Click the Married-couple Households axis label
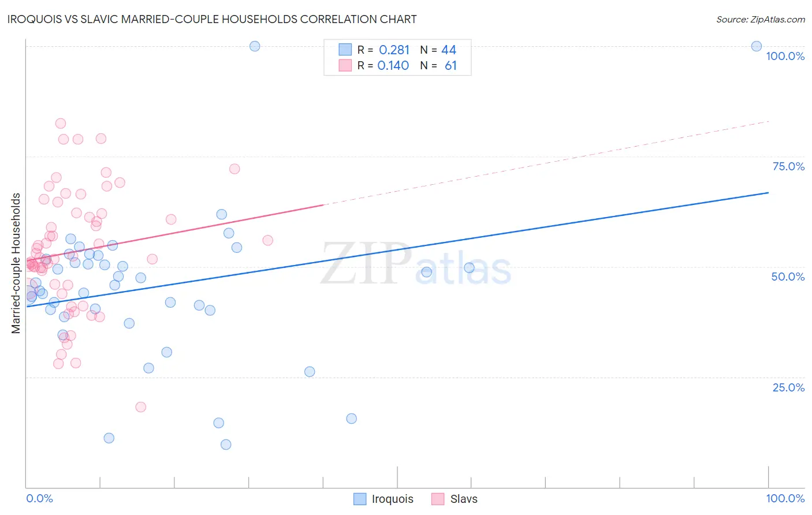 coord(16,263)
